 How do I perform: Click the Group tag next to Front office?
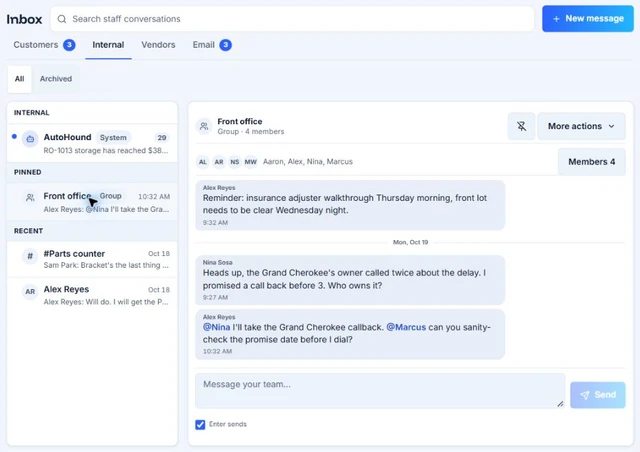111,196
